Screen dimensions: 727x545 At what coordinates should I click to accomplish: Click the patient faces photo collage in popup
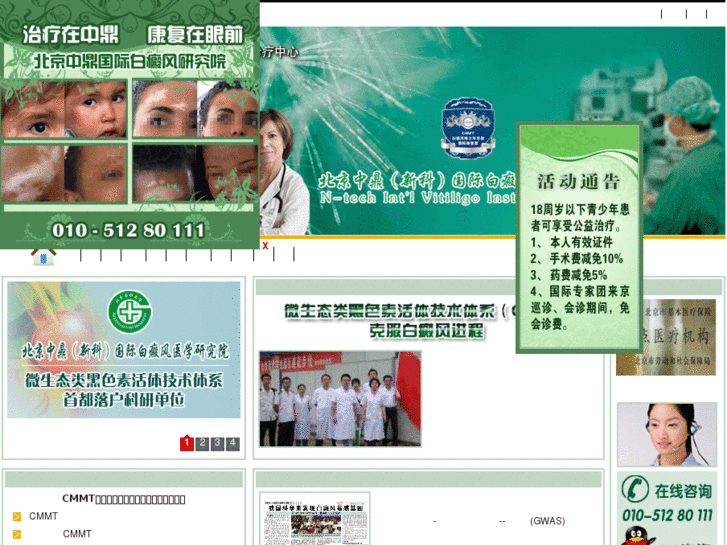[129, 141]
